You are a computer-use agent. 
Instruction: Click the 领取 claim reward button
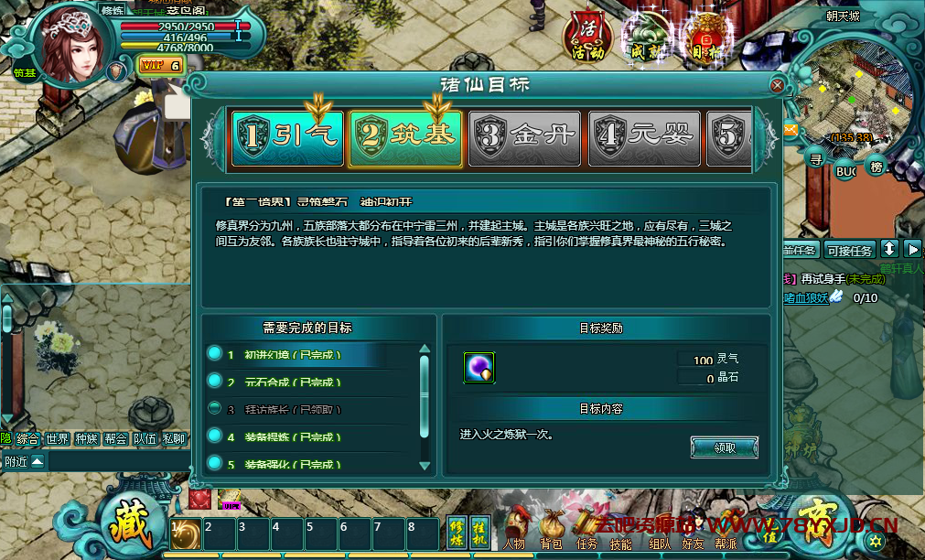725,447
